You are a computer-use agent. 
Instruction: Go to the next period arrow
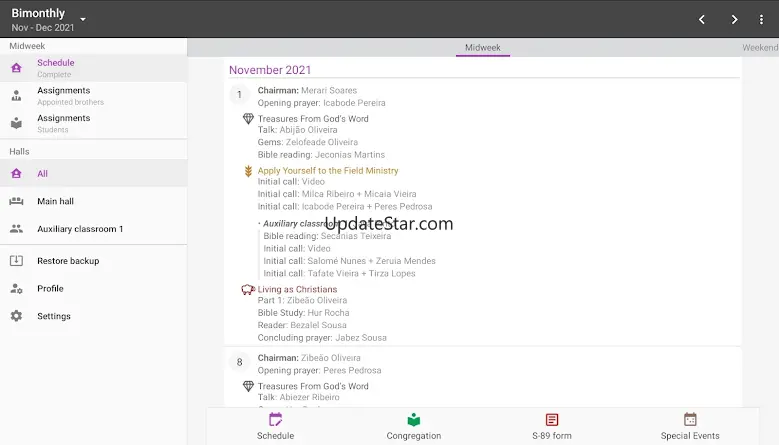(x=734, y=19)
